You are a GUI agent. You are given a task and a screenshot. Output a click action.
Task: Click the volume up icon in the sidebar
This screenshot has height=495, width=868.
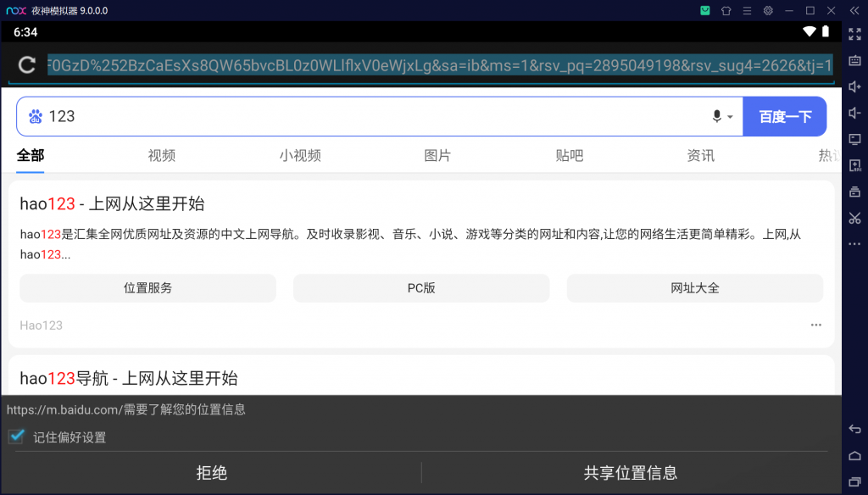pos(855,86)
